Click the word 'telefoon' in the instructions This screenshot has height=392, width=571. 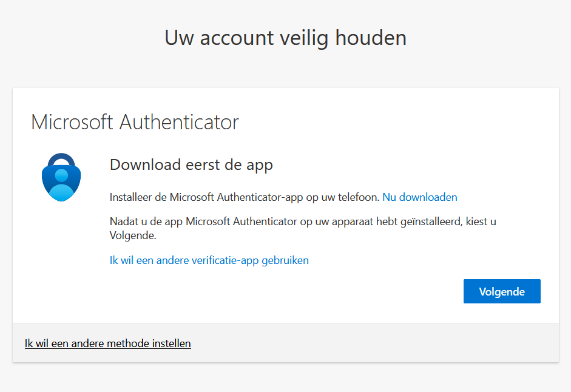coord(358,197)
